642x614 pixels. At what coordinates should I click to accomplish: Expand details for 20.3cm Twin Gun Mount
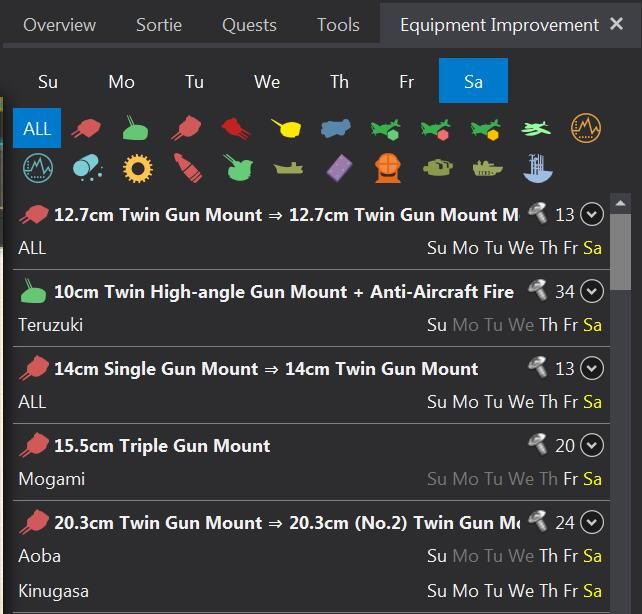[x=592, y=522]
